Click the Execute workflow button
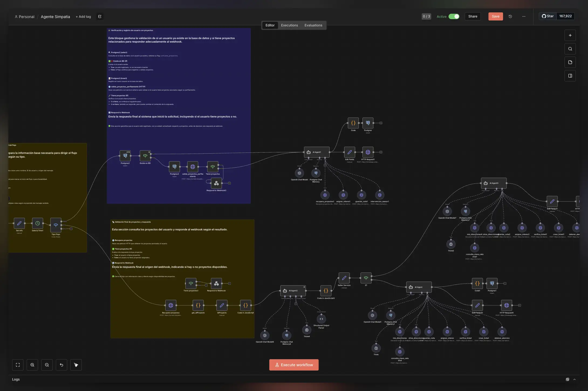The height and width of the screenshot is (391, 588). click(x=294, y=365)
